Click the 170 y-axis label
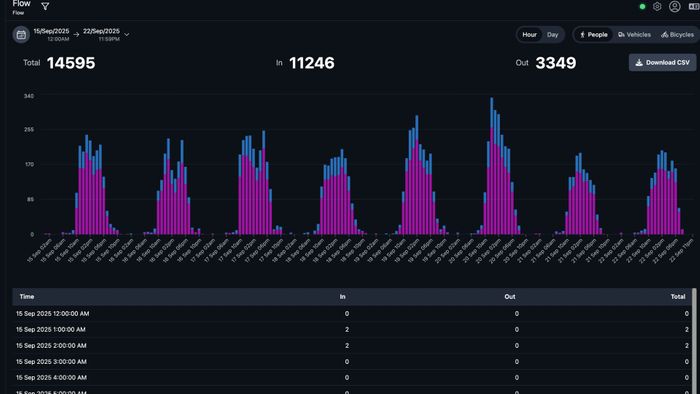700x394 pixels. pos(29,164)
